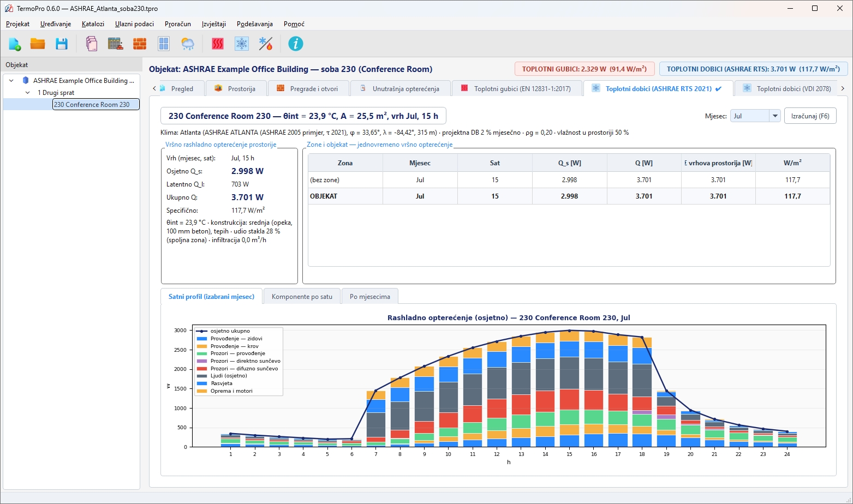853x504 pixels.
Task: Select the OBJEKAT row in table
Action: pyautogui.click(x=569, y=196)
